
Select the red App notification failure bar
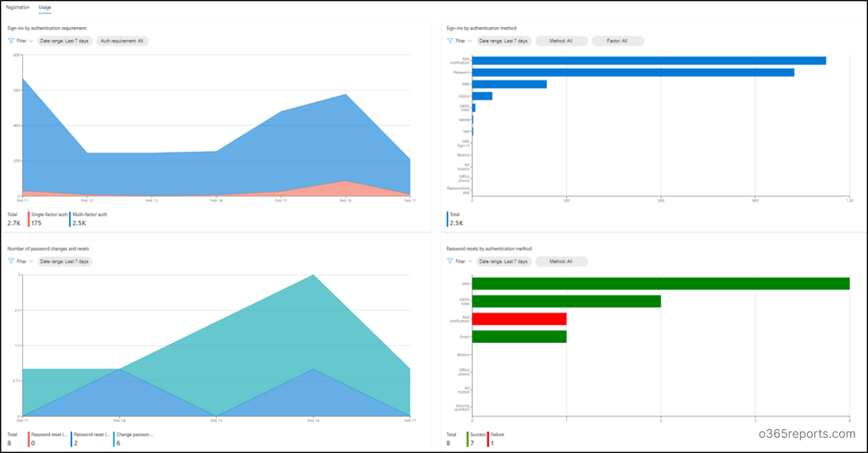[520, 319]
